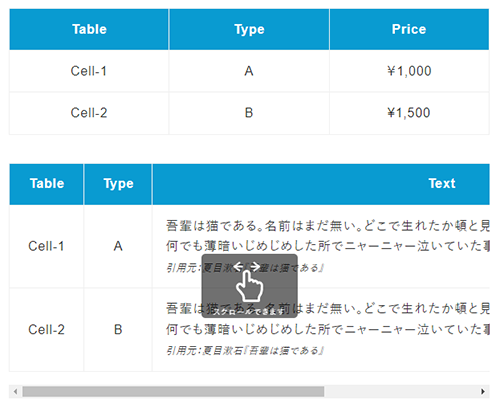Click the horizontal scrollbar right arrow

pyautogui.click(x=483, y=391)
